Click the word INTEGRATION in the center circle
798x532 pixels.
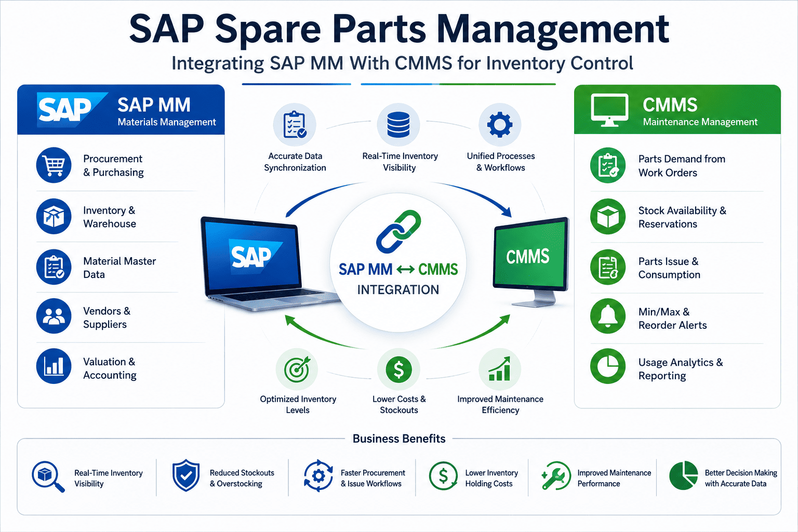[398, 290]
